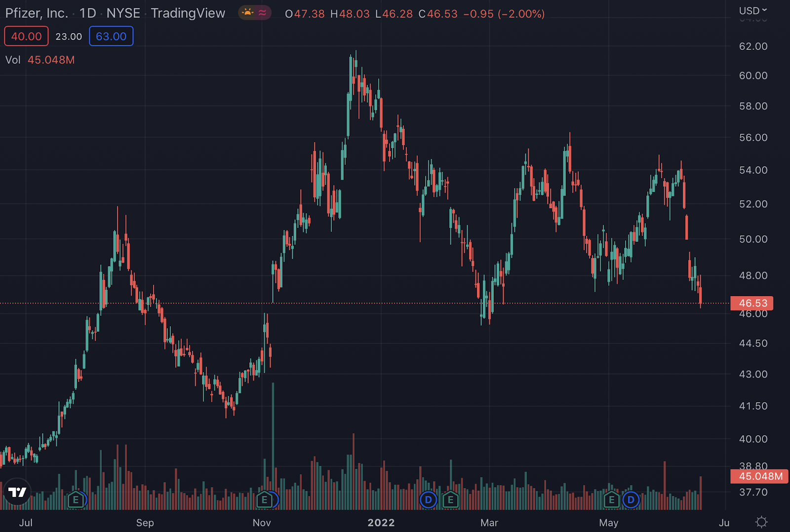
Task: Change the 1D interval label
Action: pyautogui.click(x=88, y=13)
